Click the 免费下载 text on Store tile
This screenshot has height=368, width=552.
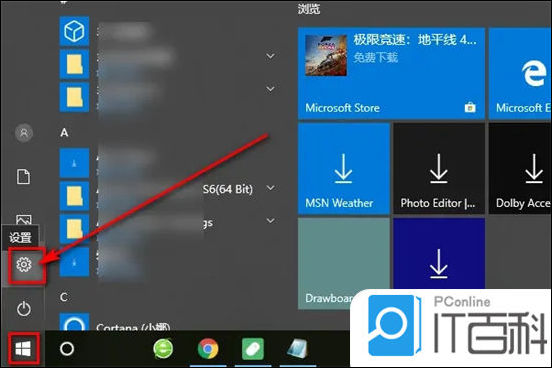click(x=376, y=57)
